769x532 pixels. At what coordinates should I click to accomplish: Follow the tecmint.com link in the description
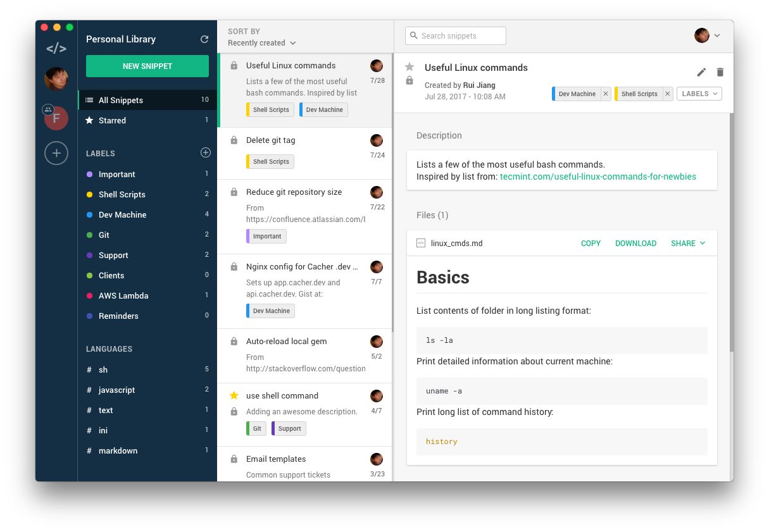coord(597,177)
